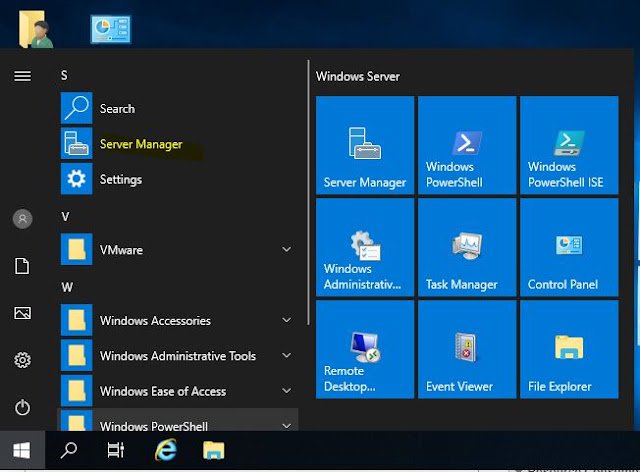The width and height of the screenshot is (640, 472).
Task: Click the Windows Accessories folder icon
Action: [x=76, y=320]
